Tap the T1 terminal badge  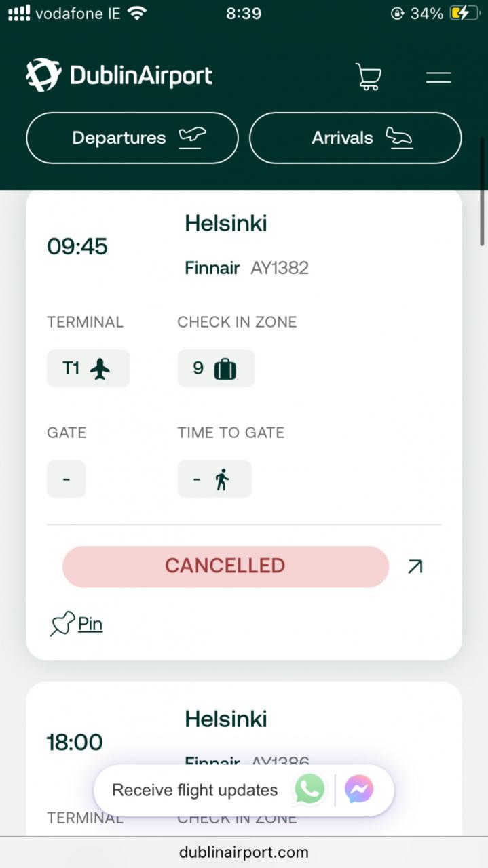pyautogui.click(x=88, y=368)
